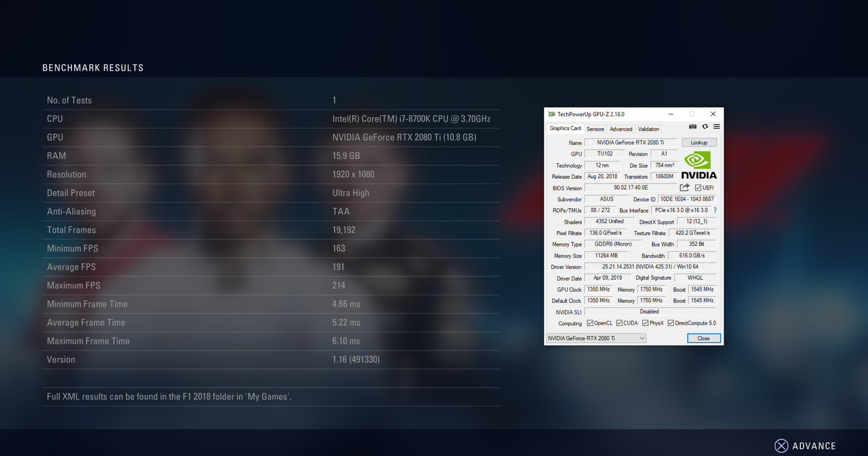The width and height of the screenshot is (868, 456).
Task: Click the Memory Size field 11264 MB
Action: (606, 255)
